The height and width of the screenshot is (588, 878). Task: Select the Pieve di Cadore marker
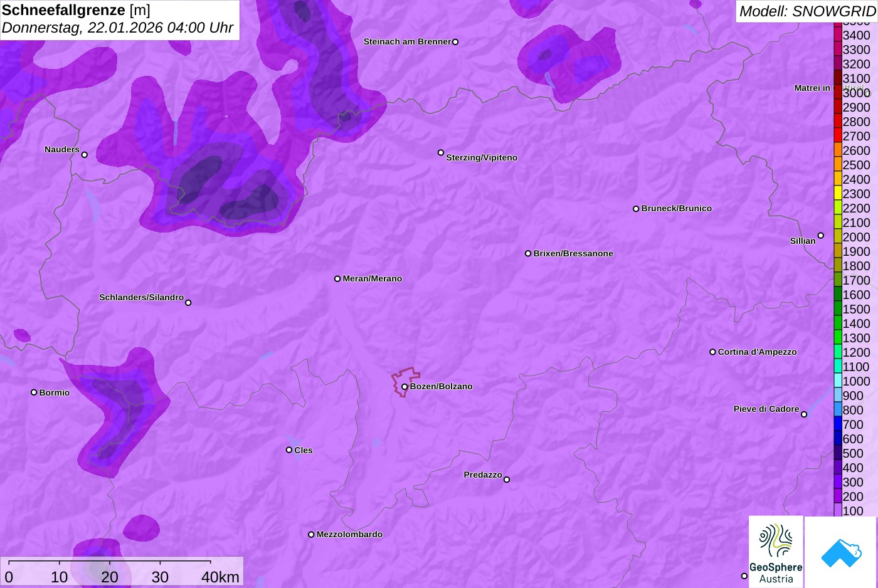(x=804, y=414)
